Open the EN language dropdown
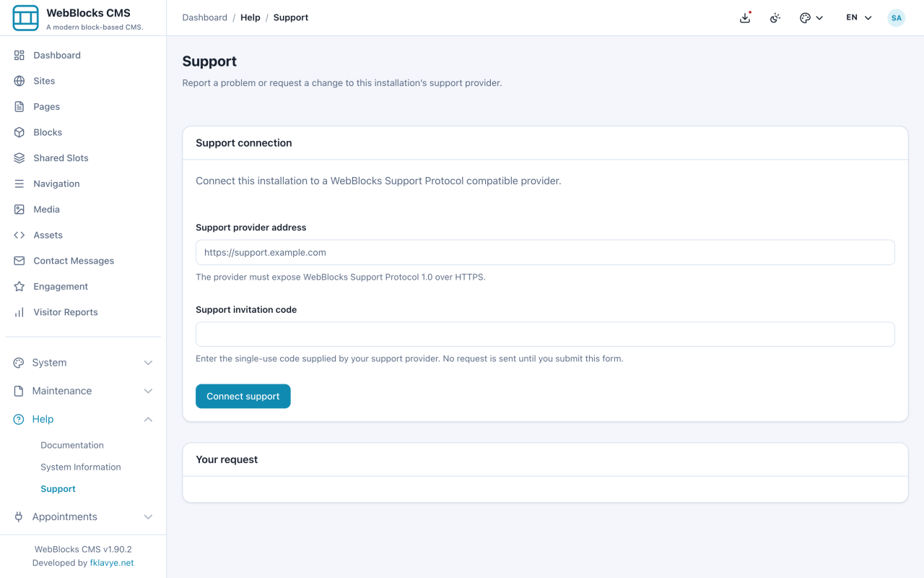The width and height of the screenshot is (924, 578). [859, 17]
